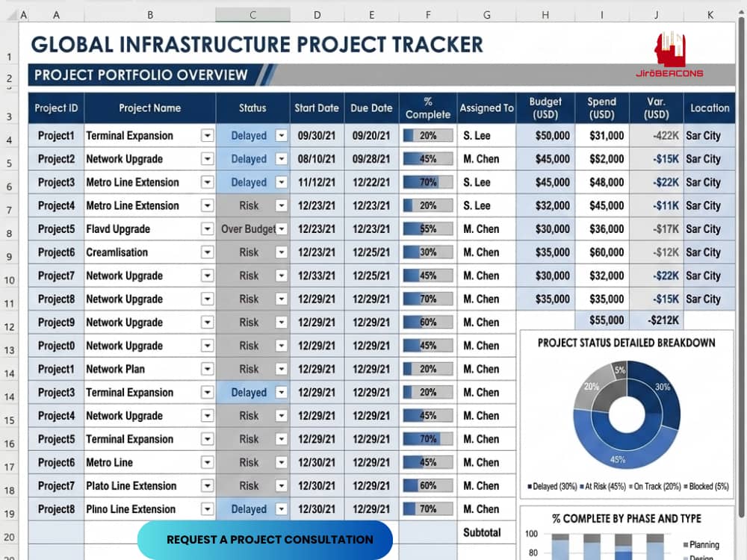Click the On Track (20%) legend entry
The width and height of the screenshot is (747, 560).
click(x=654, y=486)
